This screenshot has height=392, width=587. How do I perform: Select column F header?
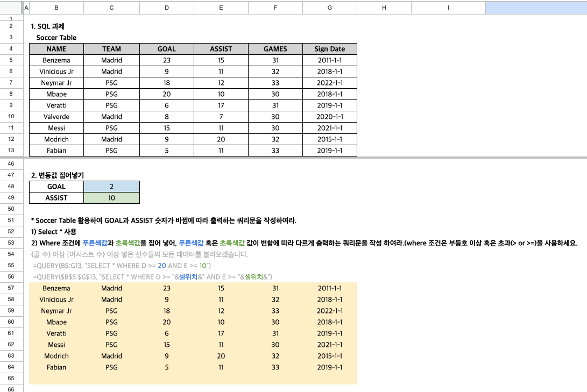pos(275,8)
